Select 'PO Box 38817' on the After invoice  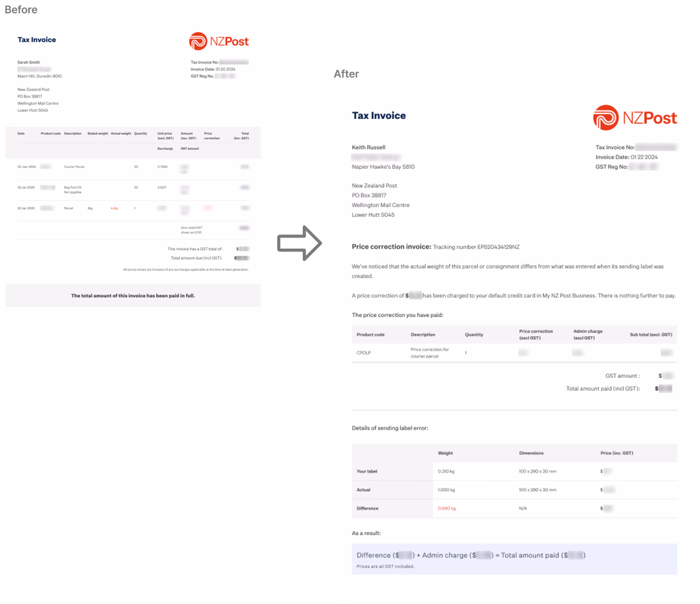pos(368,195)
